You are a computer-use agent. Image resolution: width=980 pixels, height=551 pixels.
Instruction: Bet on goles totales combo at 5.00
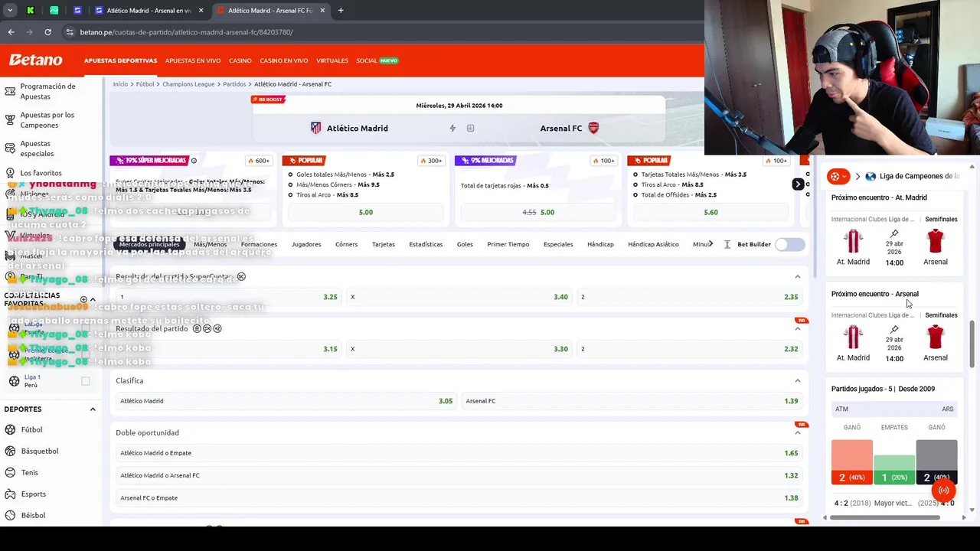[366, 212]
